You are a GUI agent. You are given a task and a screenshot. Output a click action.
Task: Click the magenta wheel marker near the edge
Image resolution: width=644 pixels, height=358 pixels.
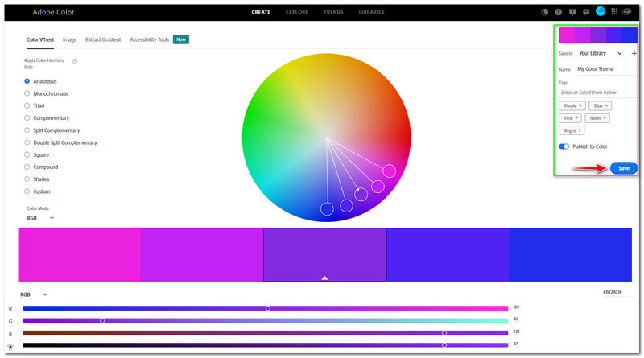pyautogui.click(x=389, y=171)
